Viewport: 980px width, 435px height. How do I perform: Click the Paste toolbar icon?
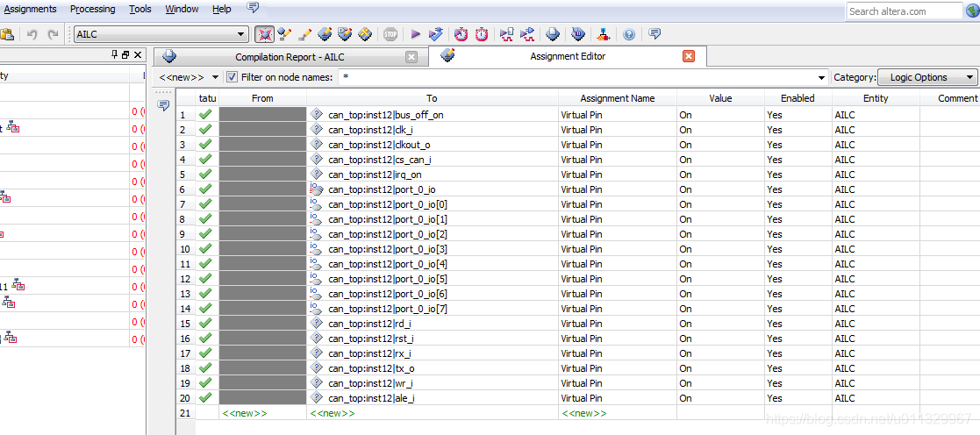(6, 34)
